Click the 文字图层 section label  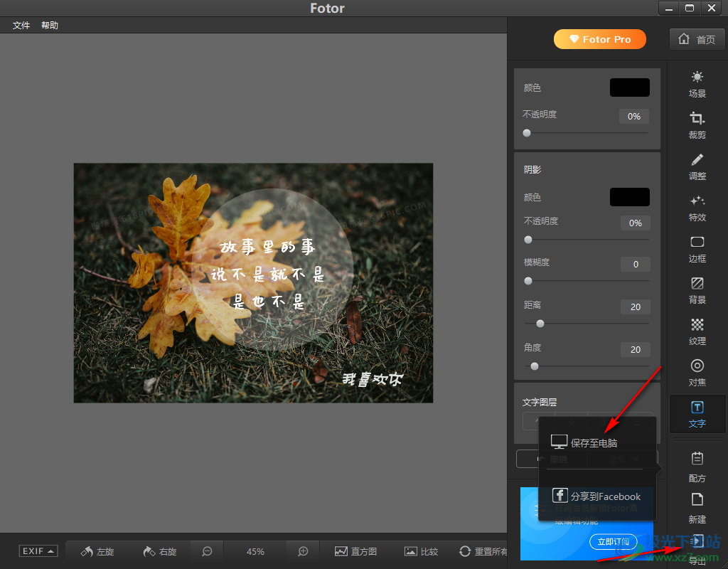pos(539,403)
